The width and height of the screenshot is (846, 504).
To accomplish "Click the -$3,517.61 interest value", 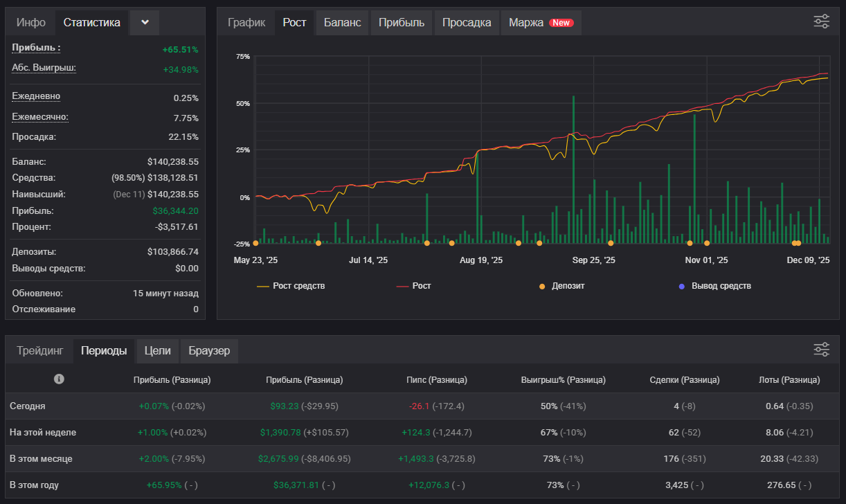I will 175,227.
